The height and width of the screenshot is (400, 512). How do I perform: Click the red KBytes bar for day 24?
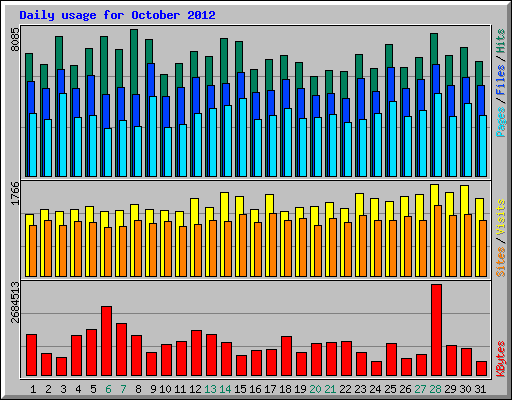(x=376, y=368)
